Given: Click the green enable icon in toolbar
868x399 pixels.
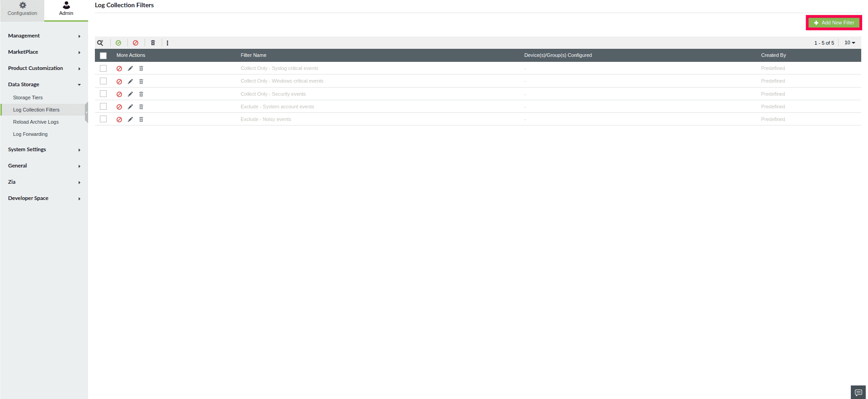Looking at the screenshot, I should pyautogui.click(x=118, y=43).
